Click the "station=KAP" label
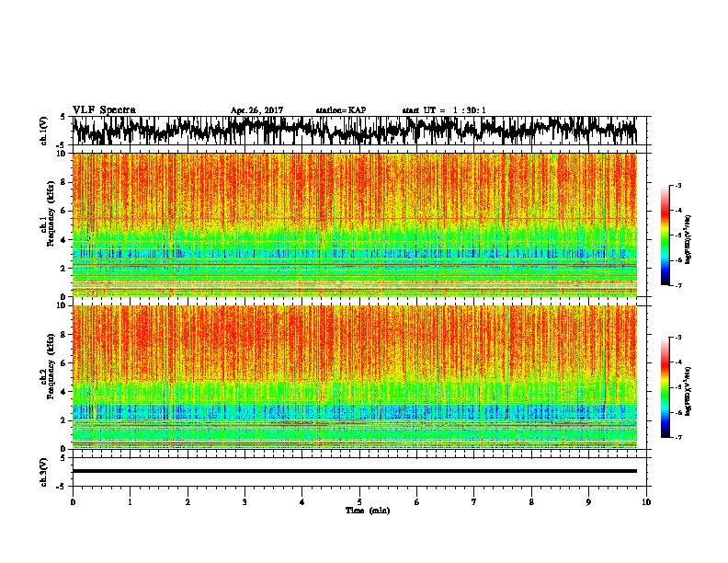 point(341,110)
